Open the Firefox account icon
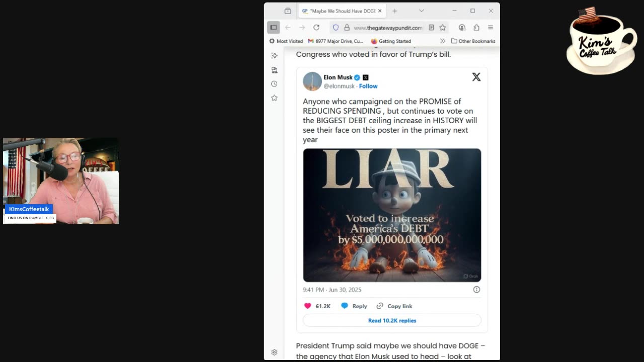The height and width of the screenshot is (362, 644). point(462,28)
